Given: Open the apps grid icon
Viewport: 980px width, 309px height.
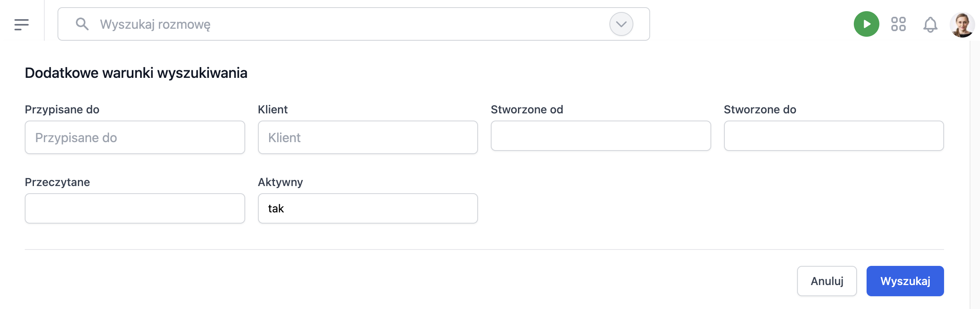Looking at the screenshot, I should [x=898, y=24].
